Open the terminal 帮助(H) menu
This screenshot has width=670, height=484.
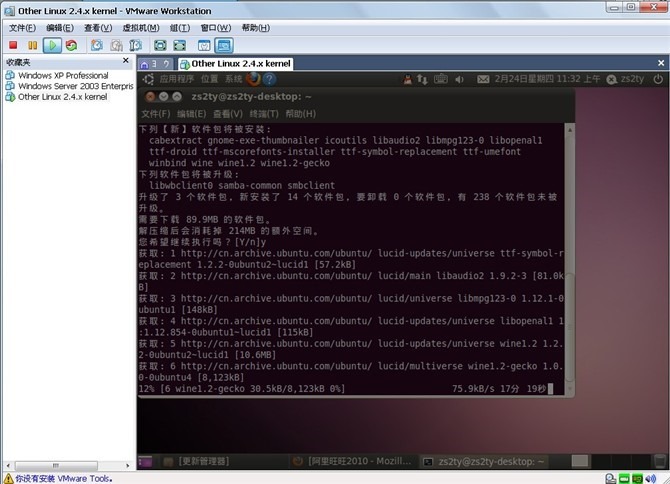(300, 114)
